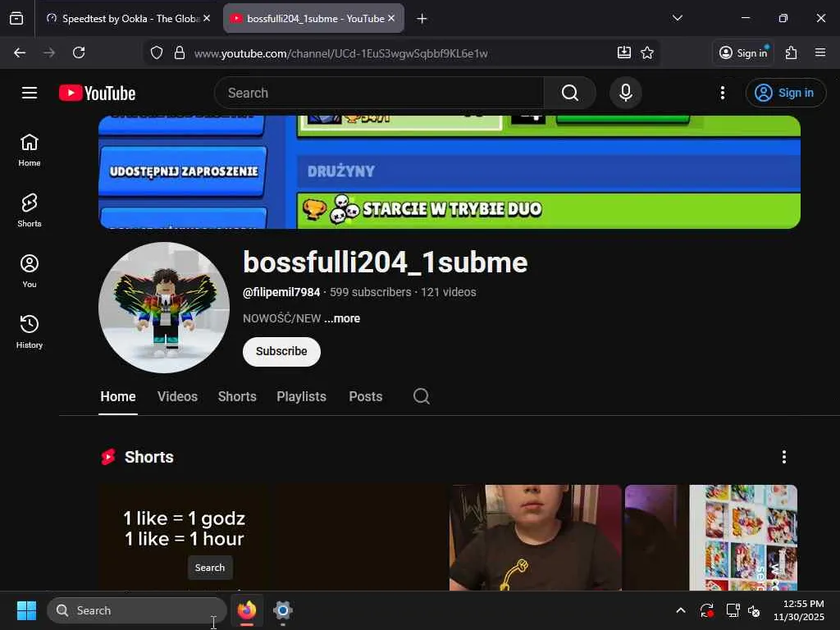The height and width of the screenshot is (630, 840).
Task: Open the clock showing 12:55 PM
Action: click(798, 610)
